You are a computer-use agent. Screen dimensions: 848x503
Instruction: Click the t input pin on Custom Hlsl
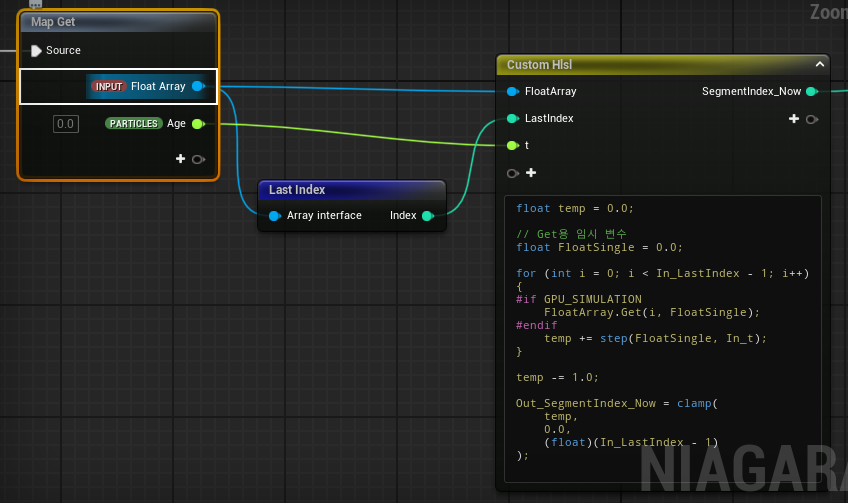(x=512, y=145)
